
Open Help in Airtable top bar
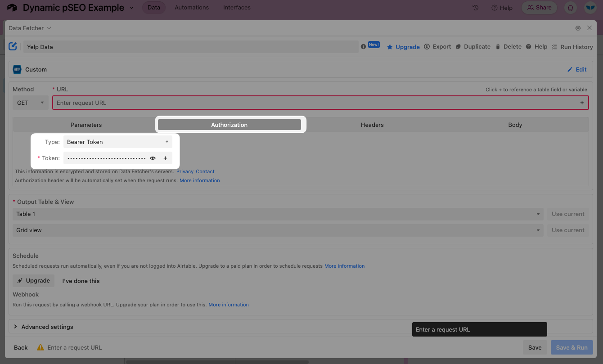(x=502, y=8)
